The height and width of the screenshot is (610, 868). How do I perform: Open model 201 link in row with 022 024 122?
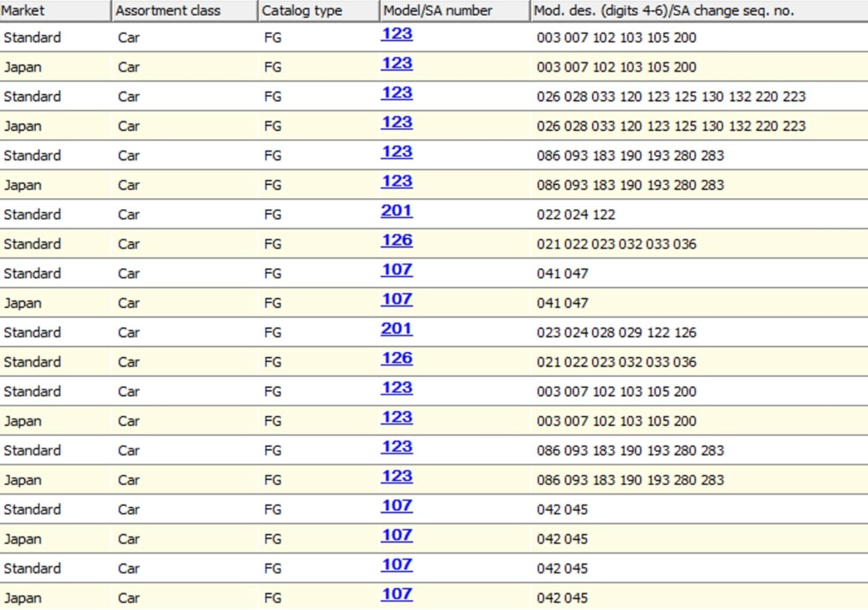[x=397, y=210]
